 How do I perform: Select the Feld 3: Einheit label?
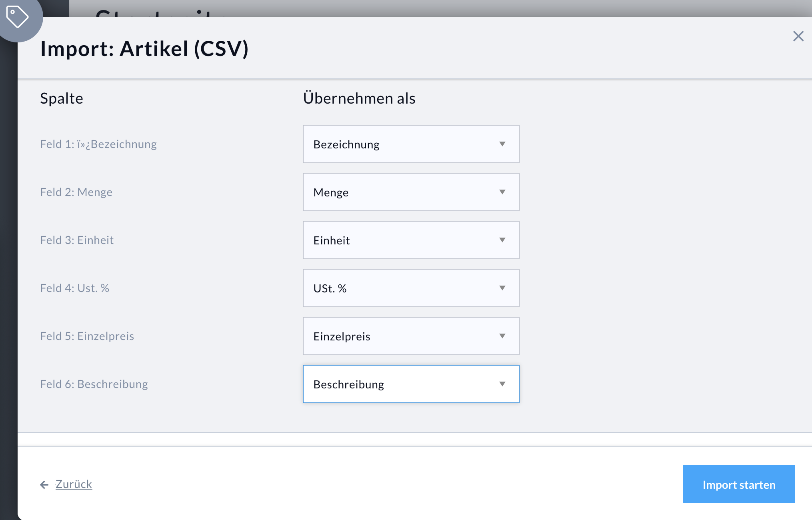[77, 240]
